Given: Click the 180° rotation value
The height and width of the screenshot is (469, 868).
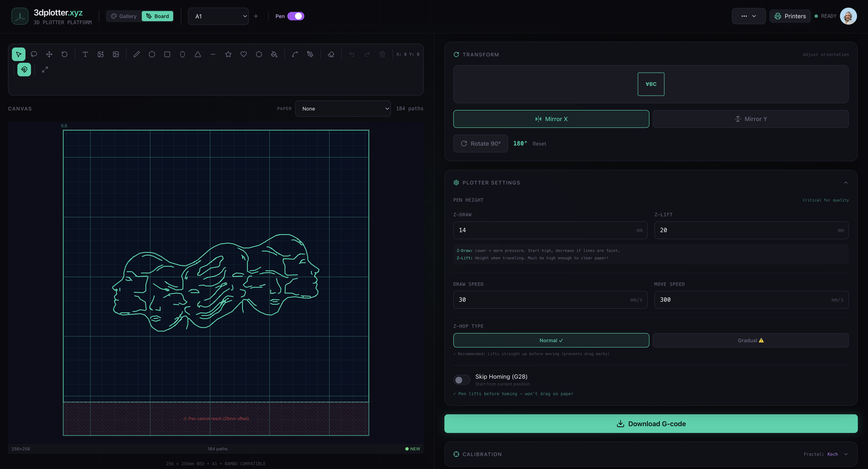Looking at the screenshot, I should pyautogui.click(x=520, y=143).
